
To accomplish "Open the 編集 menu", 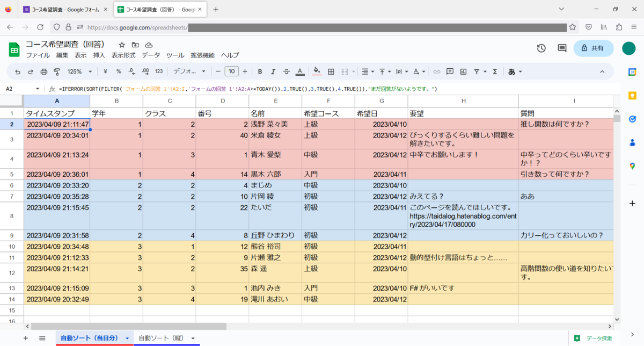I will point(62,55).
